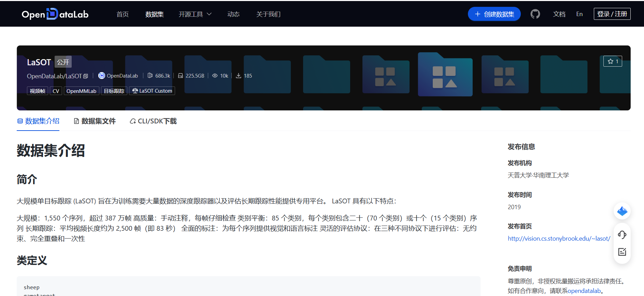Click the 2019 publish date value

point(514,207)
